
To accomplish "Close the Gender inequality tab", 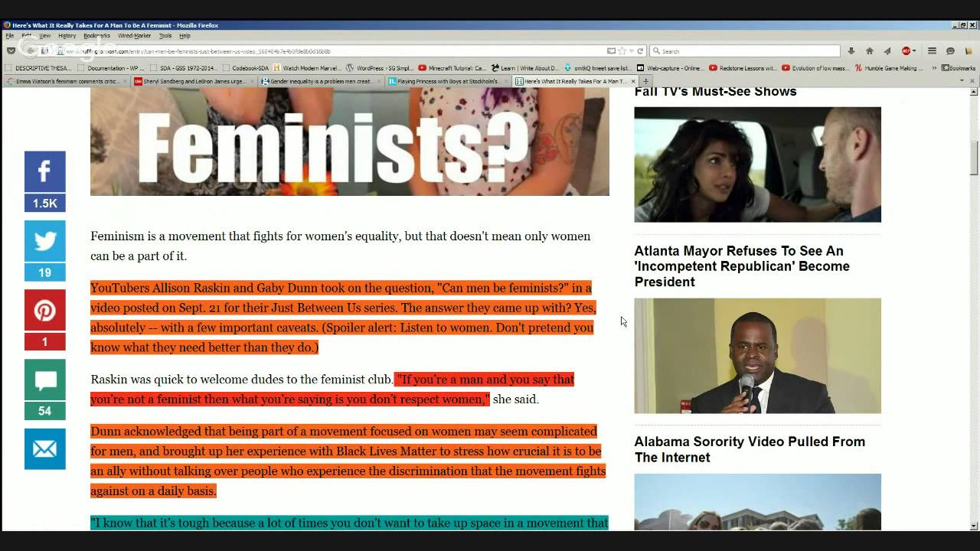I will (x=377, y=81).
